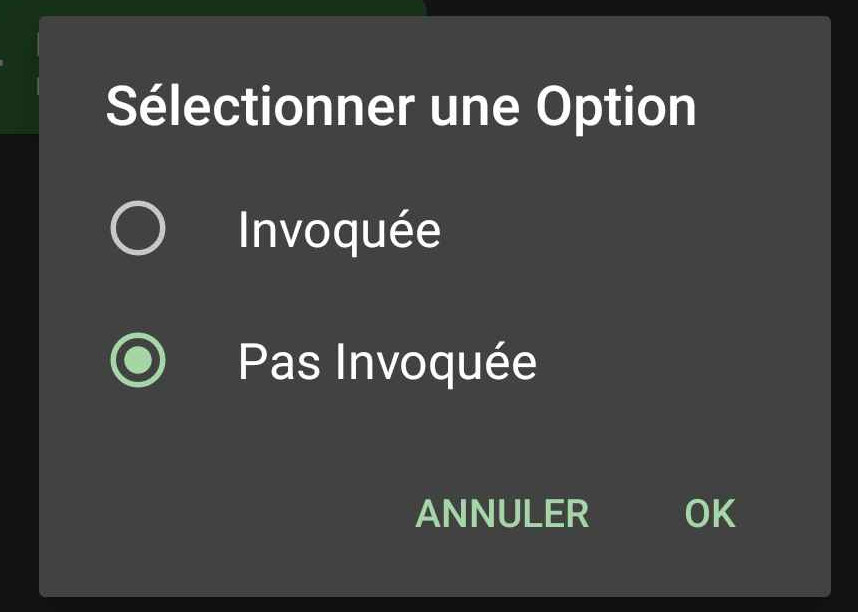Click the Pas Invoquée option label
Screen dimensions: 858x612
(387, 361)
